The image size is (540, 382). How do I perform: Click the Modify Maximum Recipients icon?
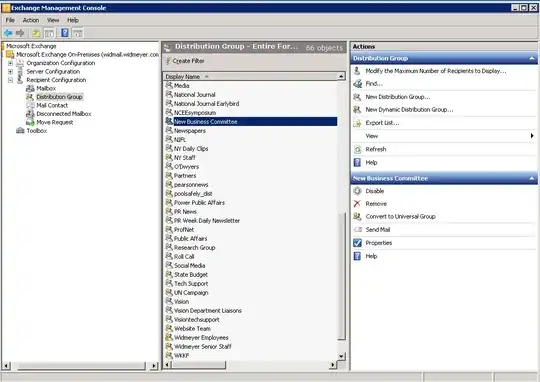(x=357, y=71)
